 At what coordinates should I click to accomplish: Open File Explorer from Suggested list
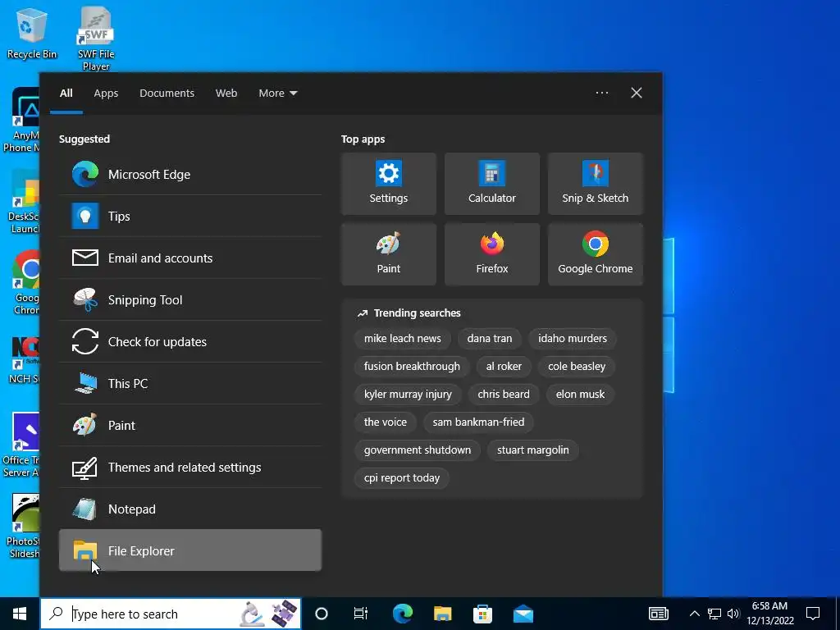point(190,550)
